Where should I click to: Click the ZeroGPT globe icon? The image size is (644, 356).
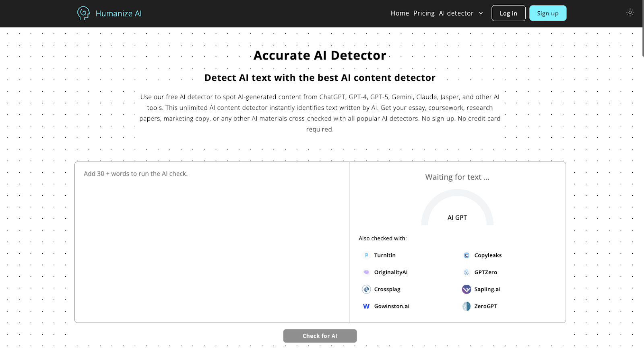click(x=466, y=306)
